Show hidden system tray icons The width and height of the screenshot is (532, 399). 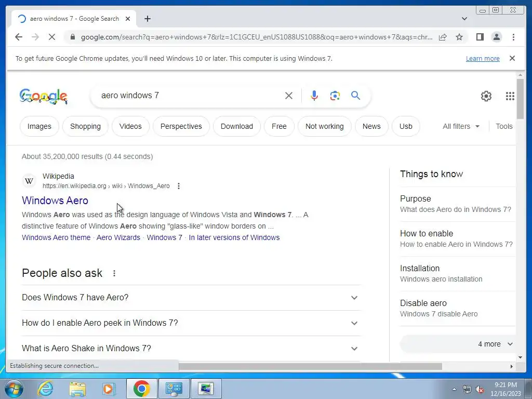[454, 389]
